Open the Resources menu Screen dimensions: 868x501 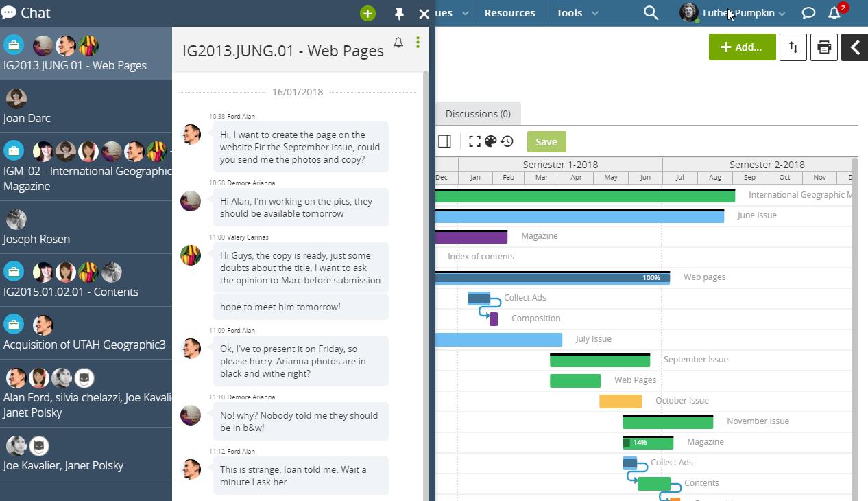(509, 12)
